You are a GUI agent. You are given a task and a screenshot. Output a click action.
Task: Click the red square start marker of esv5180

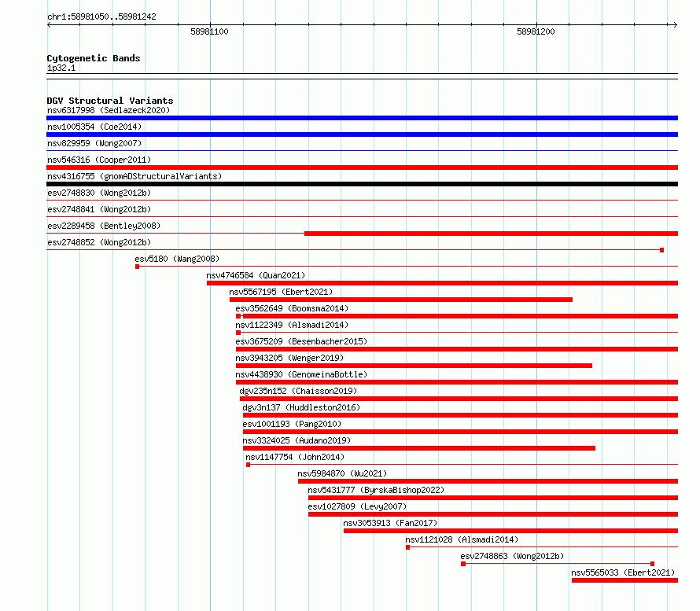[x=138, y=267]
